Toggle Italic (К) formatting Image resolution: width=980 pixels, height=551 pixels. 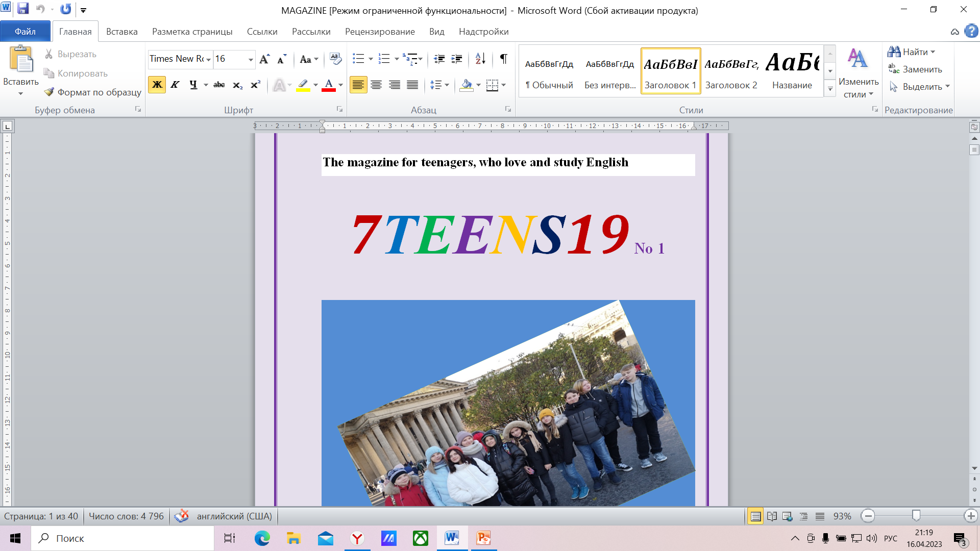coord(175,85)
